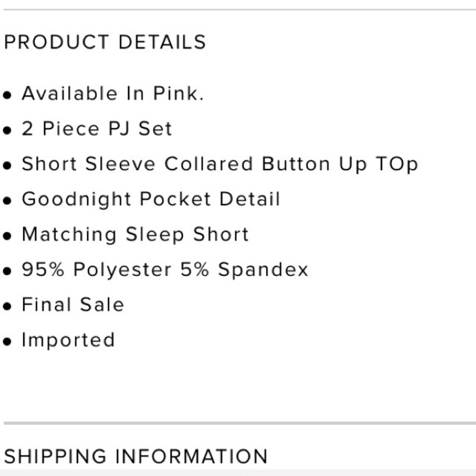
Task: Click the bullet before "Final Sale"
Action: (7, 306)
